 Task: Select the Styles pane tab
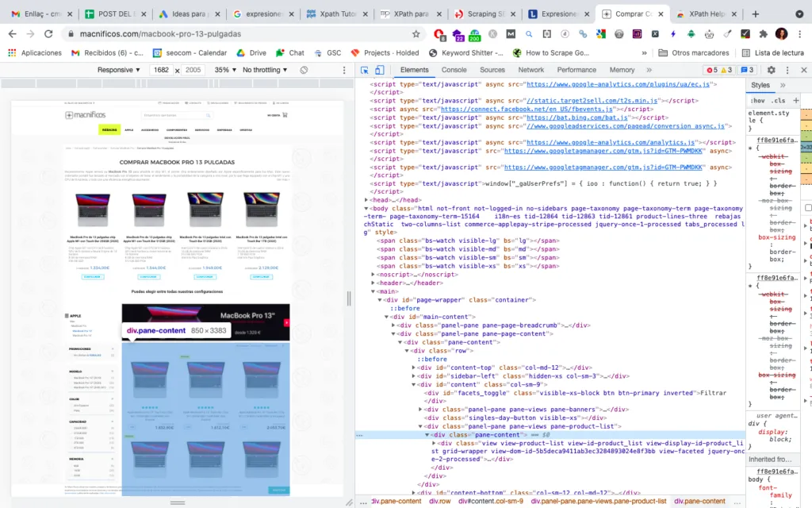coord(760,85)
